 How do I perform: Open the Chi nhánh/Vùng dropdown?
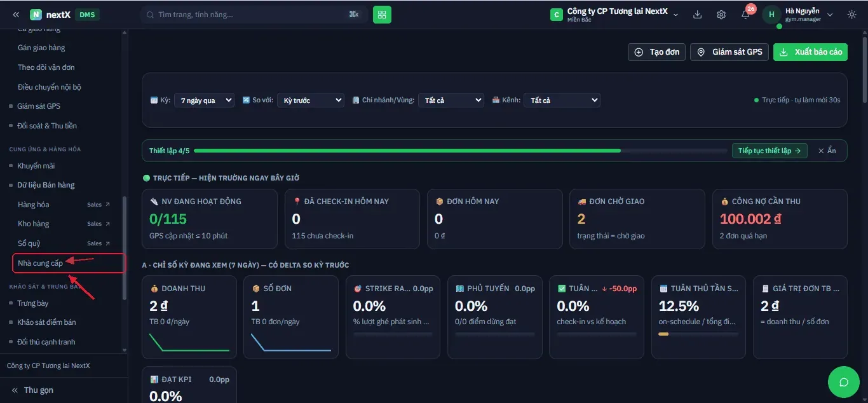pyautogui.click(x=451, y=100)
